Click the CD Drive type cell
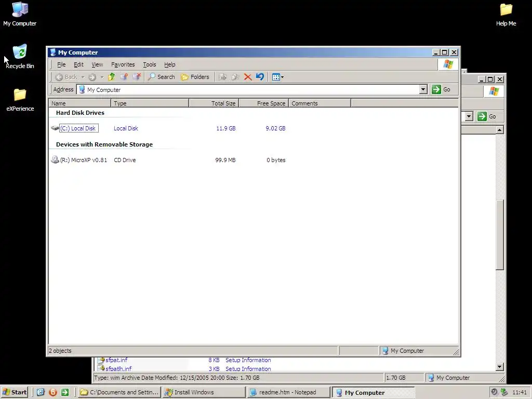 click(x=125, y=160)
